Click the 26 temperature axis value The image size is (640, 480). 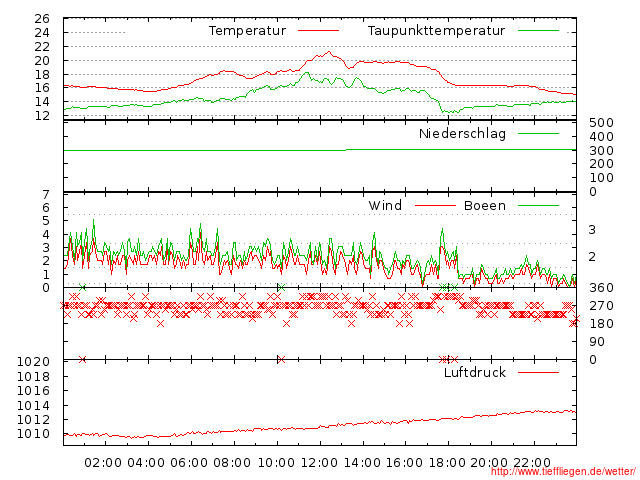[42, 19]
